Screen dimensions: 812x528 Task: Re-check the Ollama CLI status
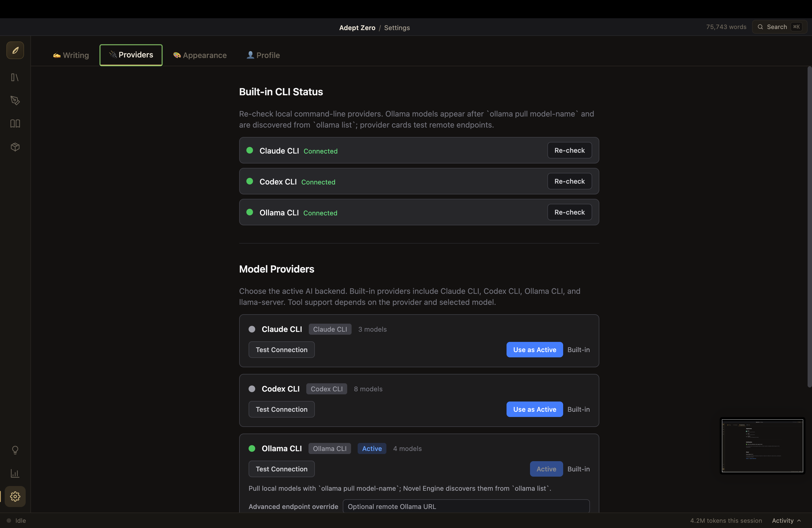coord(570,212)
